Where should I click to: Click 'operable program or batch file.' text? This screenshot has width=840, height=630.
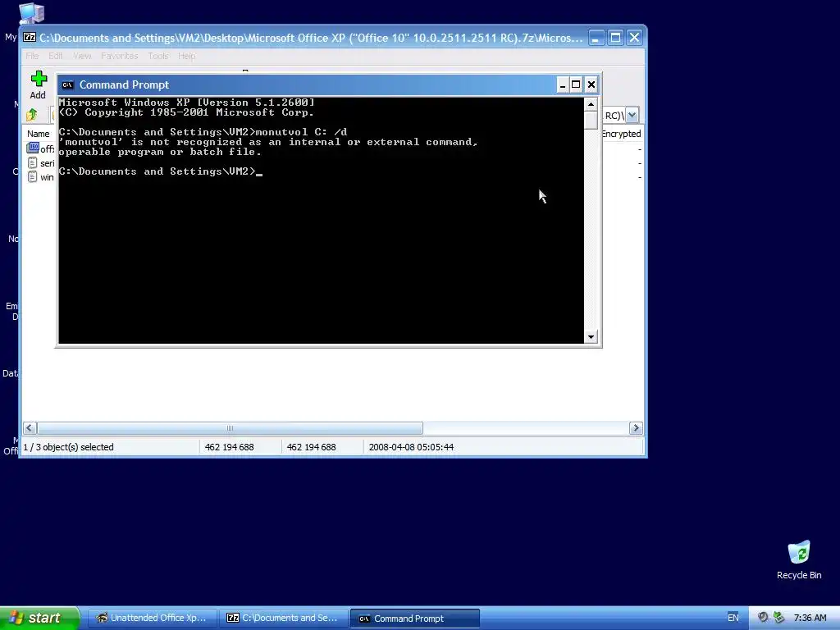[160, 152]
